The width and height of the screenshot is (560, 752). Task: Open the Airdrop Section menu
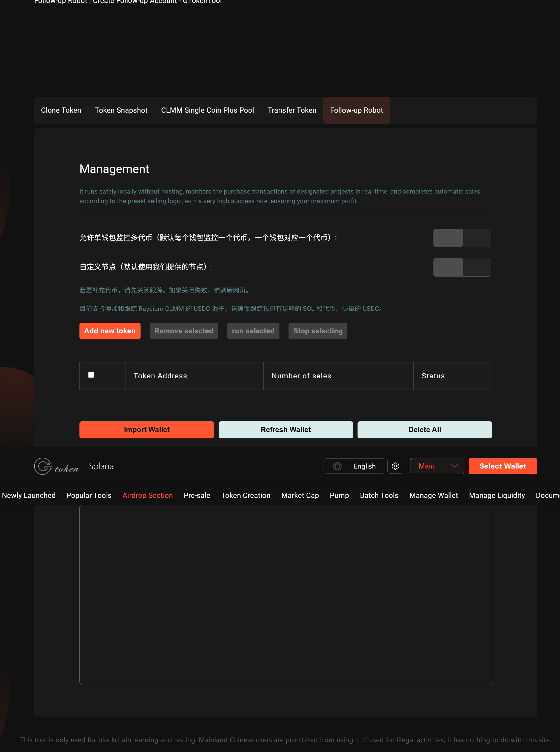[147, 495]
